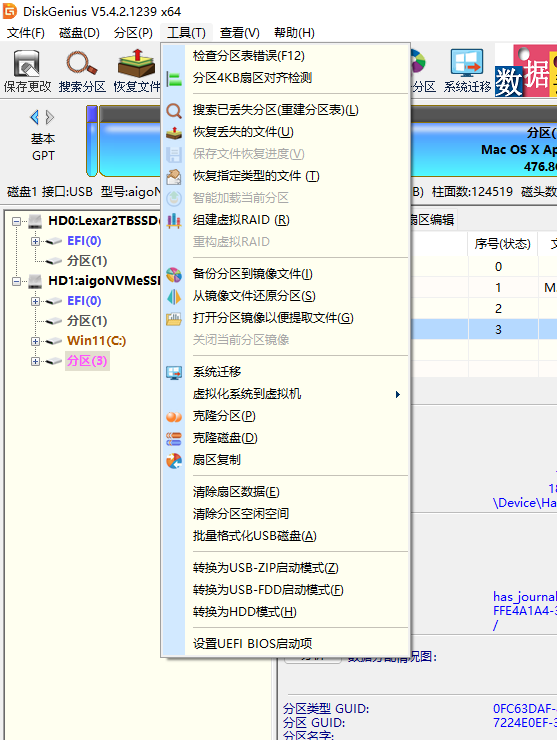Open the 磁盘(D) menu

point(79,33)
